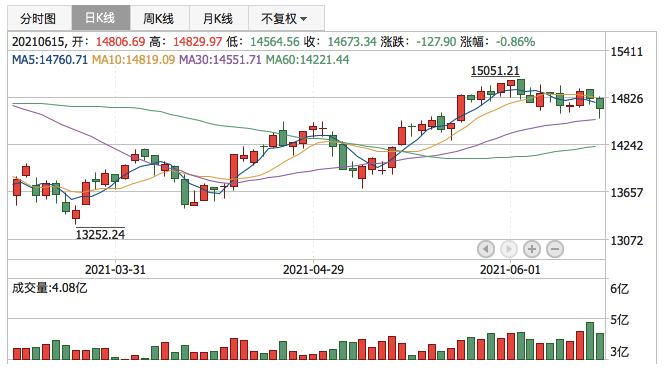This screenshot has width=666, height=369.
Task: Switch to the 月K线 tab
Action: coord(218,18)
